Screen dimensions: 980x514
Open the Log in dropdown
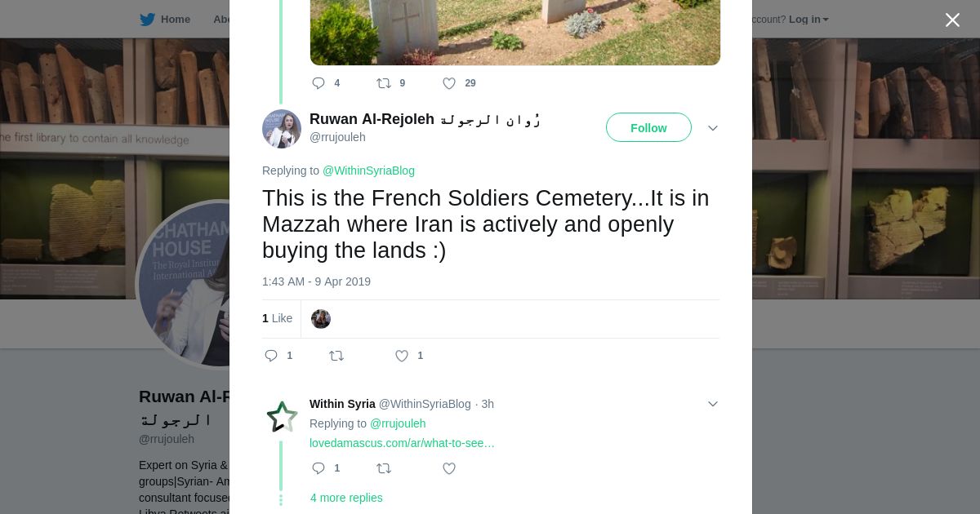click(x=808, y=20)
